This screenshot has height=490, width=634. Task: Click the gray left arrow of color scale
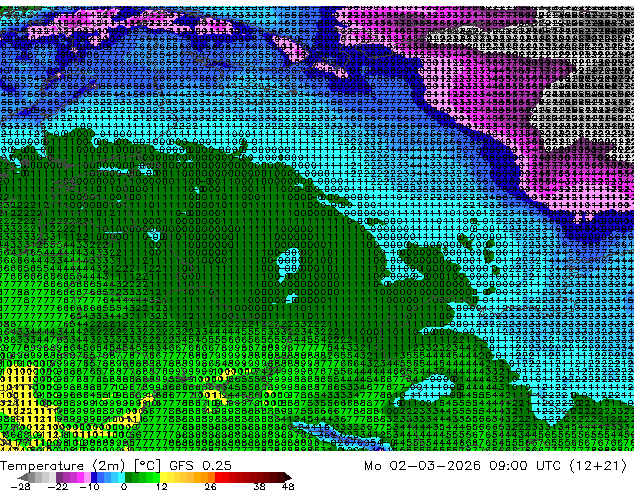[23, 477]
